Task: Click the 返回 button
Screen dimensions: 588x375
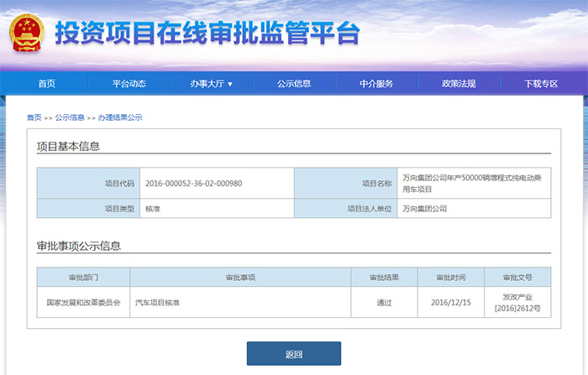Action: [294, 353]
